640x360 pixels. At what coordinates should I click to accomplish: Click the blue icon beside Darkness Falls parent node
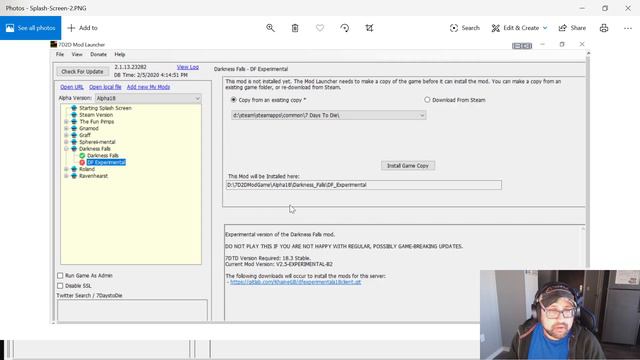pos(74,149)
